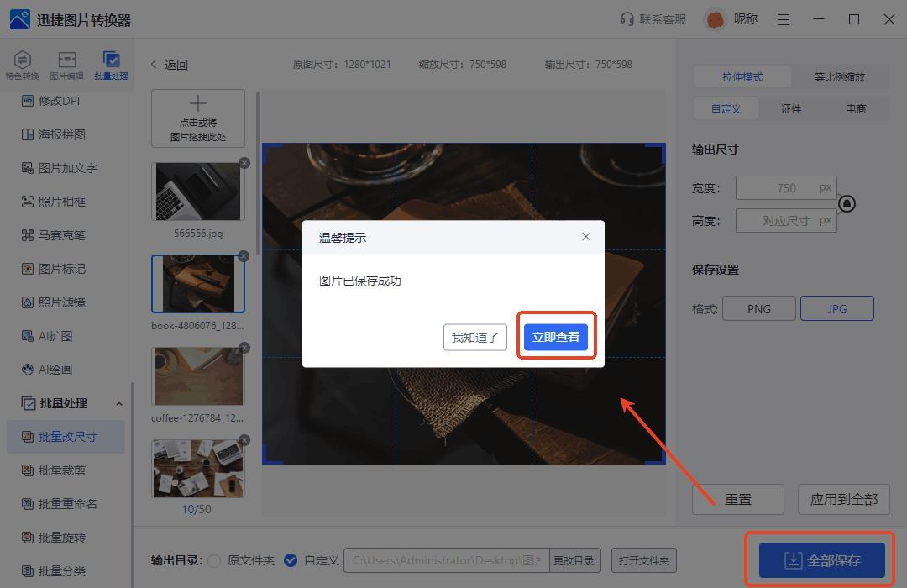Select the 原文件夹 radio option
Screen dimensions: 907x588
click(x=214, y=560)
